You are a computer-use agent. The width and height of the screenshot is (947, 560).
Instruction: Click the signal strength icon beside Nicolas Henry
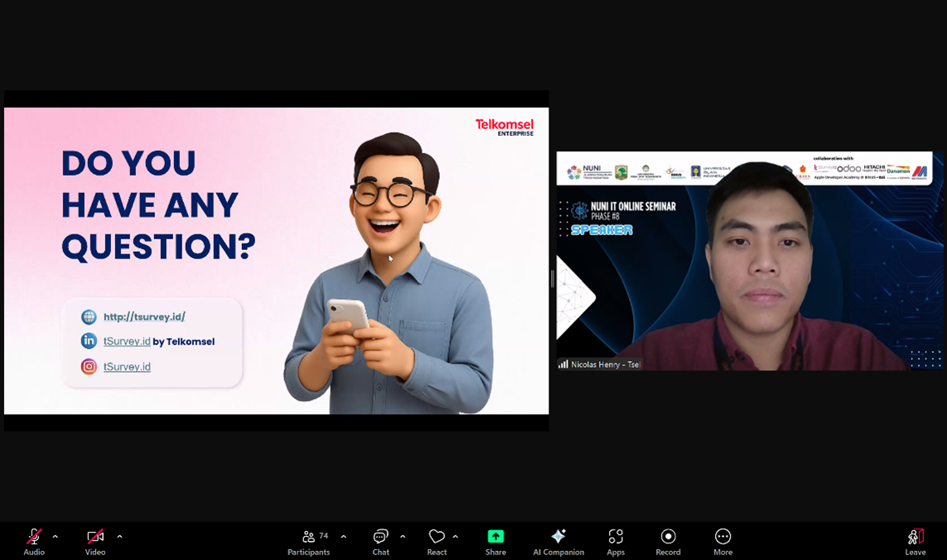click(x=563, y=364)
